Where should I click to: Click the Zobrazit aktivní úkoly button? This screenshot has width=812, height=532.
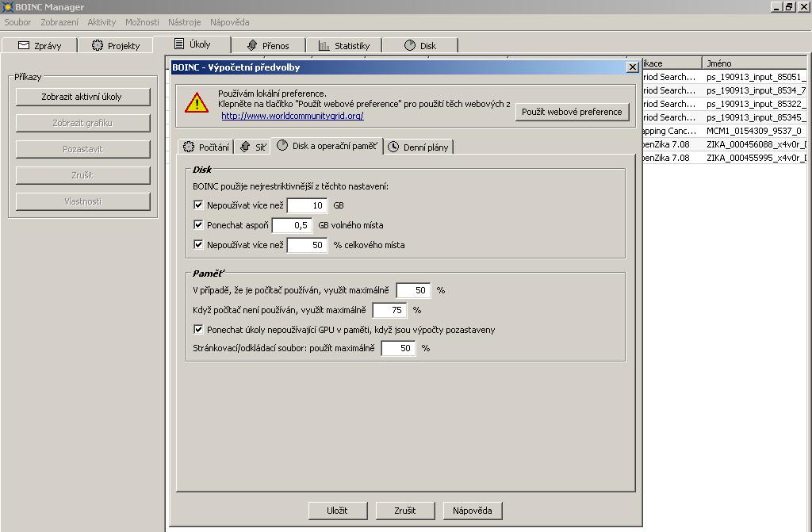tap(82, 97)
